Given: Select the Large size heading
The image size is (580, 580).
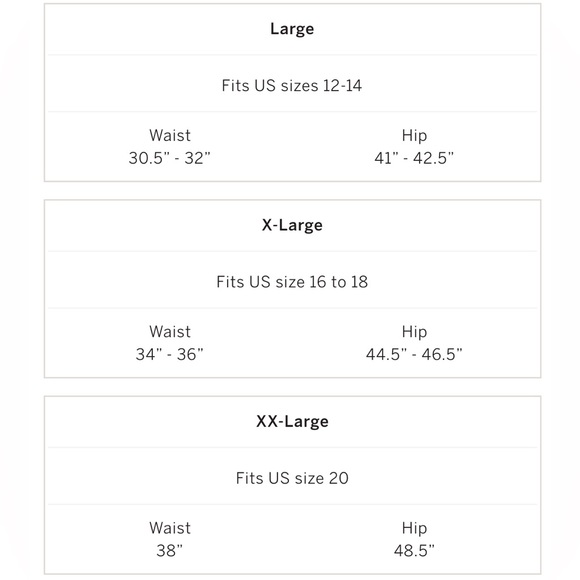Looking at the screenshot, I should coord(292,29).
